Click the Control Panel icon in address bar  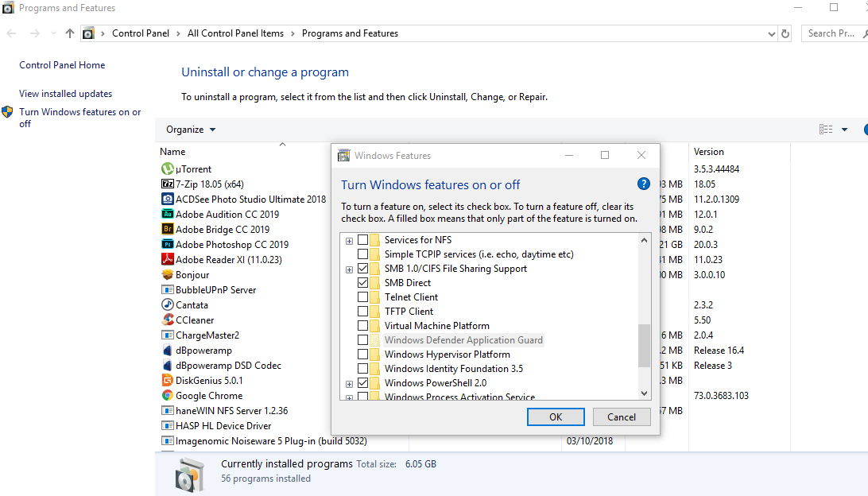point(88,33)
